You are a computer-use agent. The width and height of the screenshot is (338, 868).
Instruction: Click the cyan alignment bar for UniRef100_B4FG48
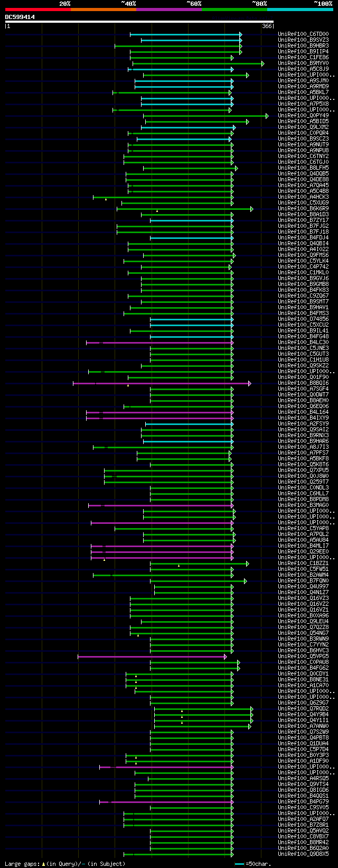point(192,337)
